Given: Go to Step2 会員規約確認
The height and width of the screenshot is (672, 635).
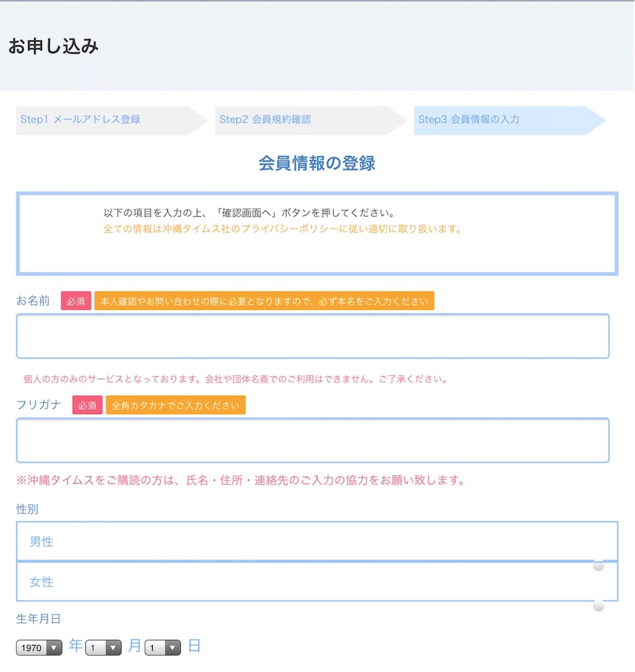Looking at the screenshot, I should click(310, 120).
